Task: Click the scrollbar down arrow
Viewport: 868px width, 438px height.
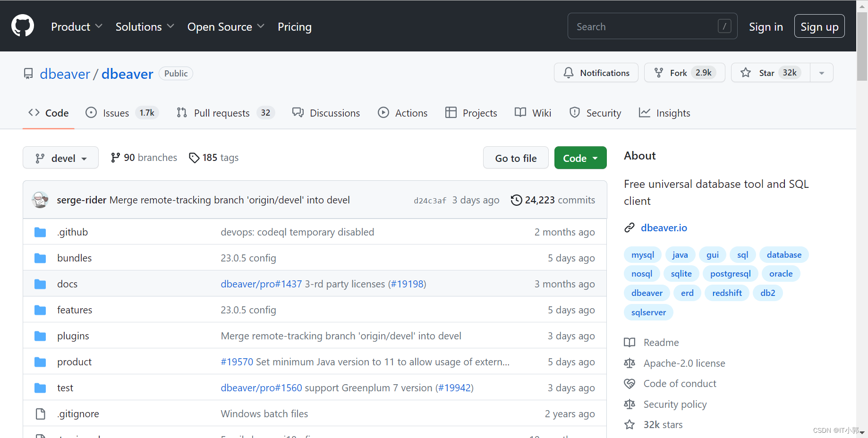Action: click(862, 432)
